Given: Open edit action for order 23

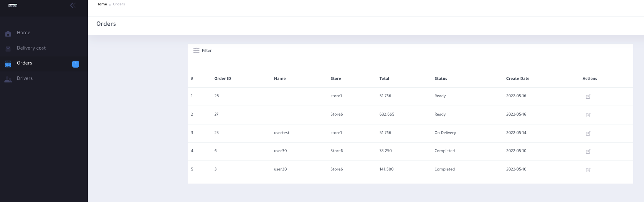Looking at the screenshot, I should click(x=588, y=133).
